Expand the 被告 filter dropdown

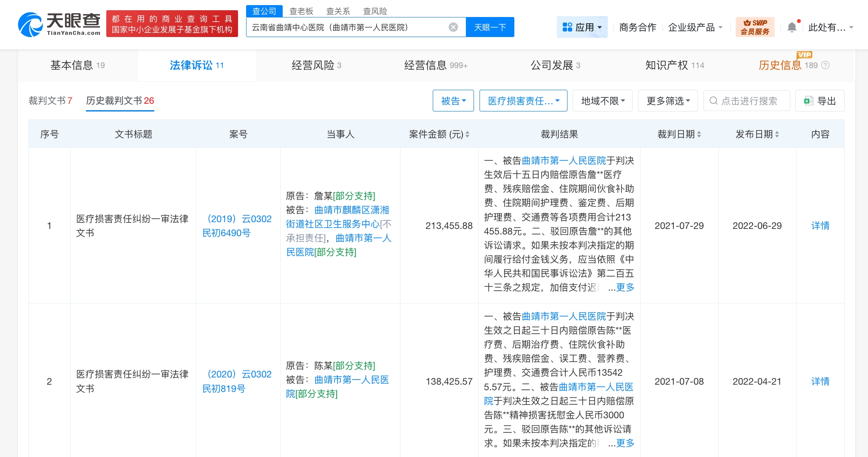click(x=453, y=101)
